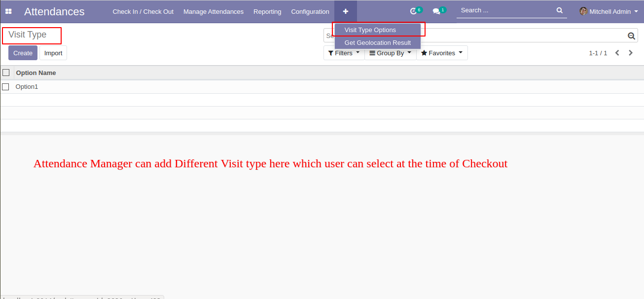Click the top bar Search input field
The image size is (644, 299).
506,10
